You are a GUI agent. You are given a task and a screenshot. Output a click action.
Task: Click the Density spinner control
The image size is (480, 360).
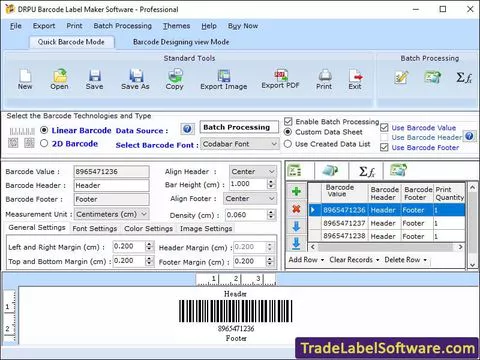(x=271, y=215)
